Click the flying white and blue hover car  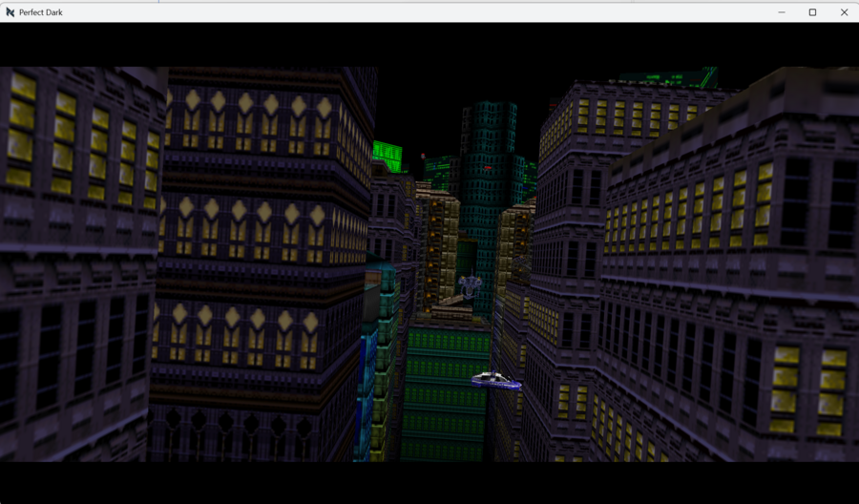tap(495, 380)
